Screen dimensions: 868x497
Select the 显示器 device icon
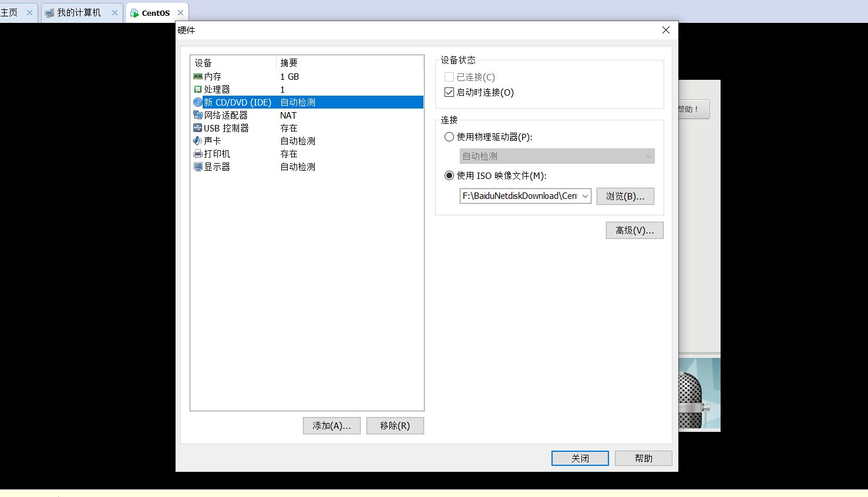point(198,166)
